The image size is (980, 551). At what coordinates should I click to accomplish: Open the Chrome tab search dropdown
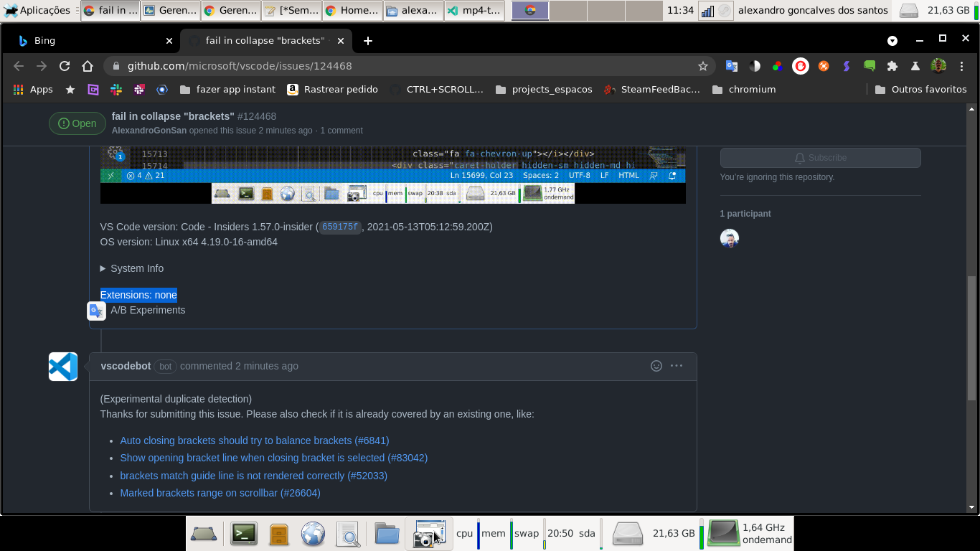pos(892,41)
